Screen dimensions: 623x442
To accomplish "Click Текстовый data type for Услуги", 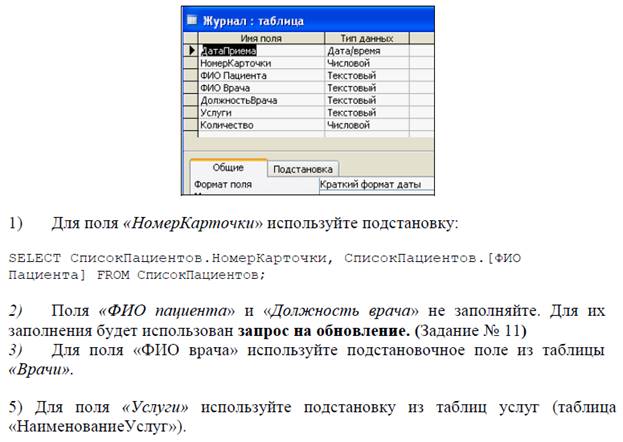I will 367,112.
